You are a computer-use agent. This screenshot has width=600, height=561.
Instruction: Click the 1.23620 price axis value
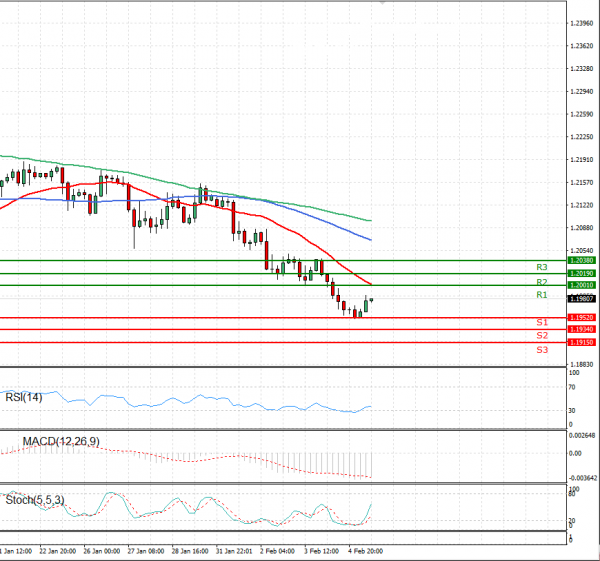[582, 46]
